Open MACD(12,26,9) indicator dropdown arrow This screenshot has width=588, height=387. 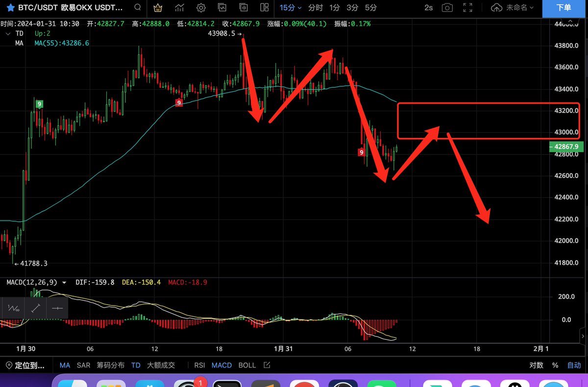tap(64, 283)
